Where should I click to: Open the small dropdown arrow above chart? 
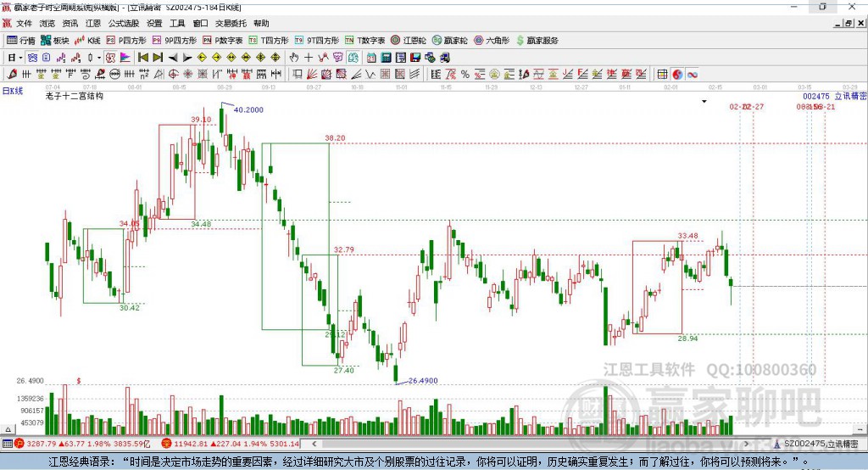click(x=704, y=102)
